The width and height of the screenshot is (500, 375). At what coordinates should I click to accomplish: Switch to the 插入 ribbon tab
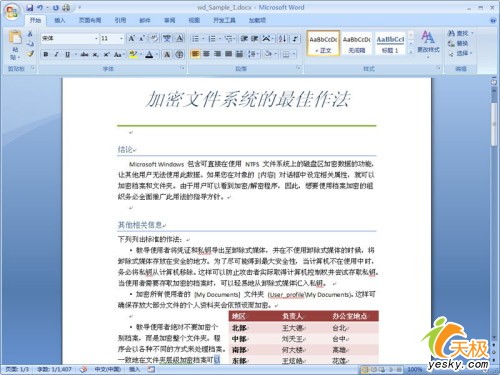60,20
